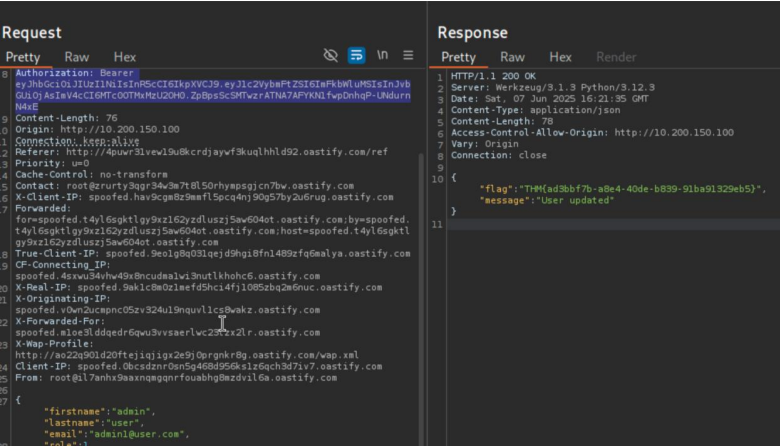780x448 pixels.
Task: Switch to the Request Raw tab
Action: tap(77, 57)
